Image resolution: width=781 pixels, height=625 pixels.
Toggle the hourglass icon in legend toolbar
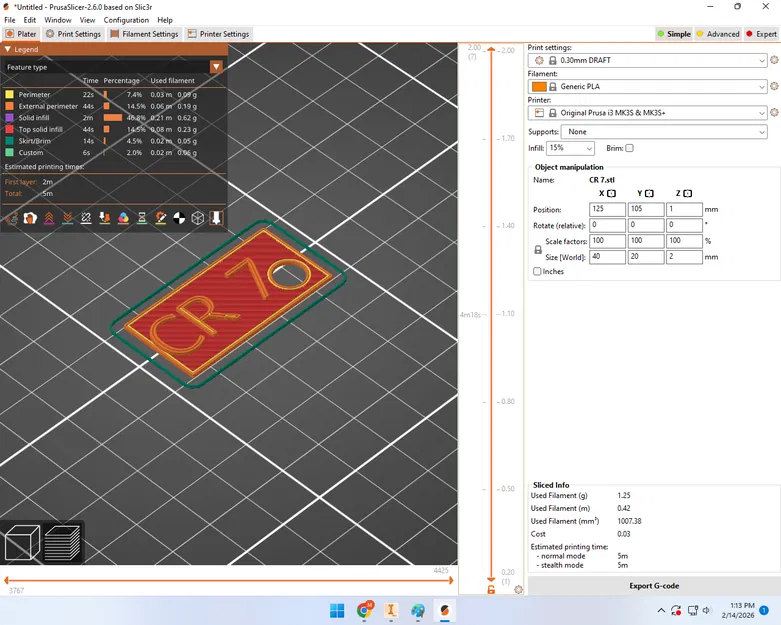click(x=142, y=218)
